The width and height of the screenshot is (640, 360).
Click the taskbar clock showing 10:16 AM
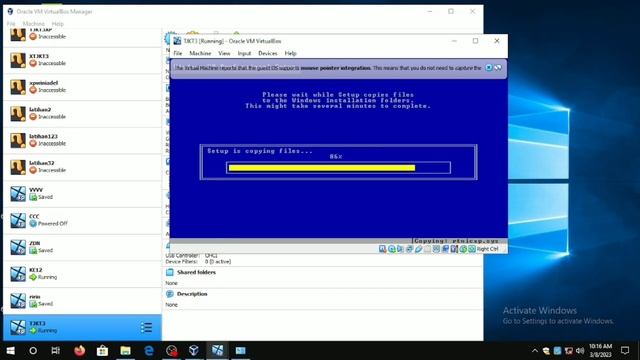(600, 351)
